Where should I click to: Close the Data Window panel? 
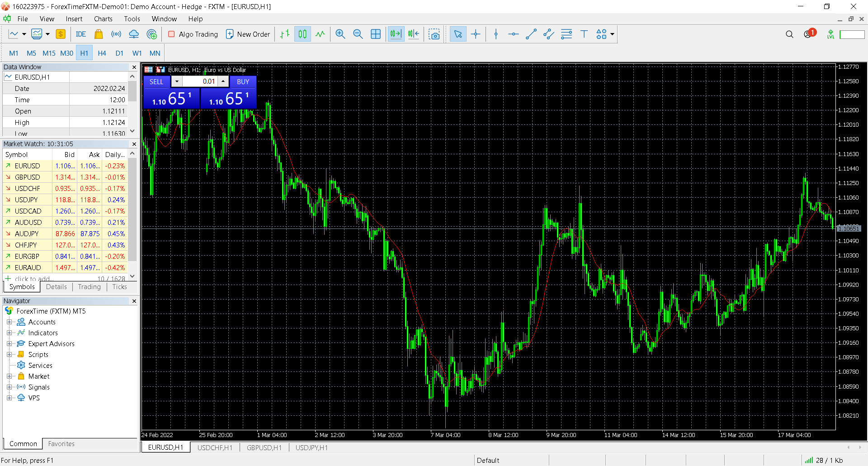[134, 67]
